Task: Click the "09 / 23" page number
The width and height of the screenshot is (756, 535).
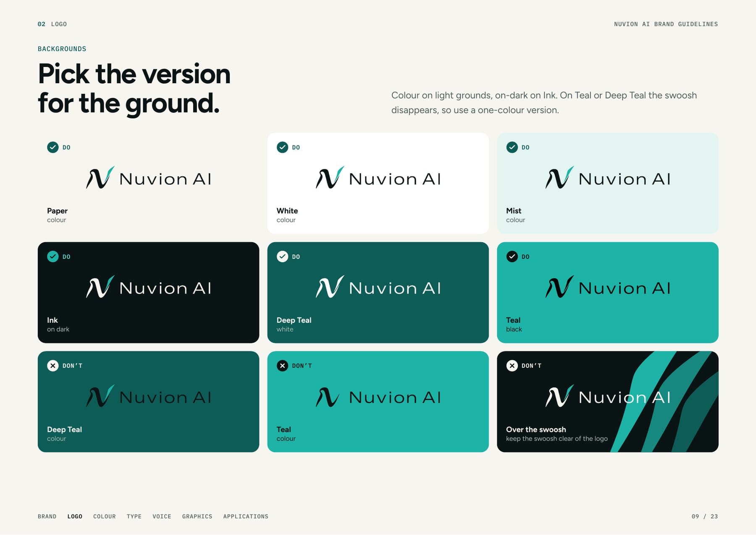Action: pyautogui.click(x=704, y=517)
